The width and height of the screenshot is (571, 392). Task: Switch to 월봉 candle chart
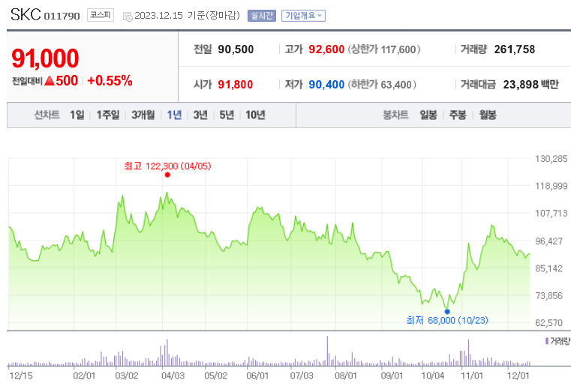(488, 115)
